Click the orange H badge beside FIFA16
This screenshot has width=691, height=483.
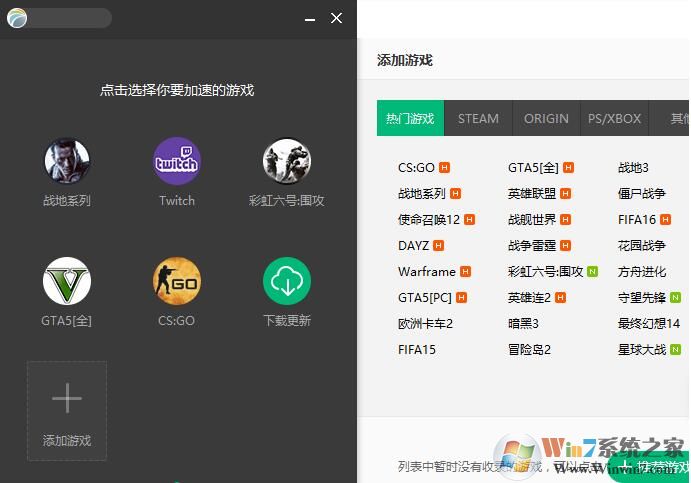[x=665, y=219]
